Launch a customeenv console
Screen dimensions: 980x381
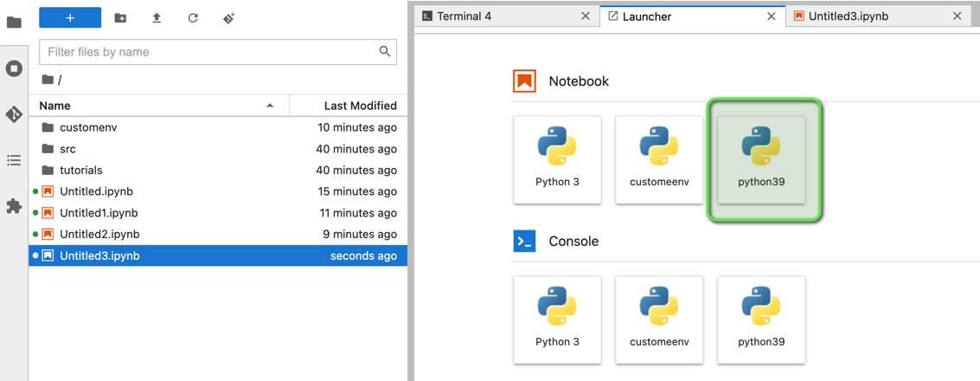[659, 320]
